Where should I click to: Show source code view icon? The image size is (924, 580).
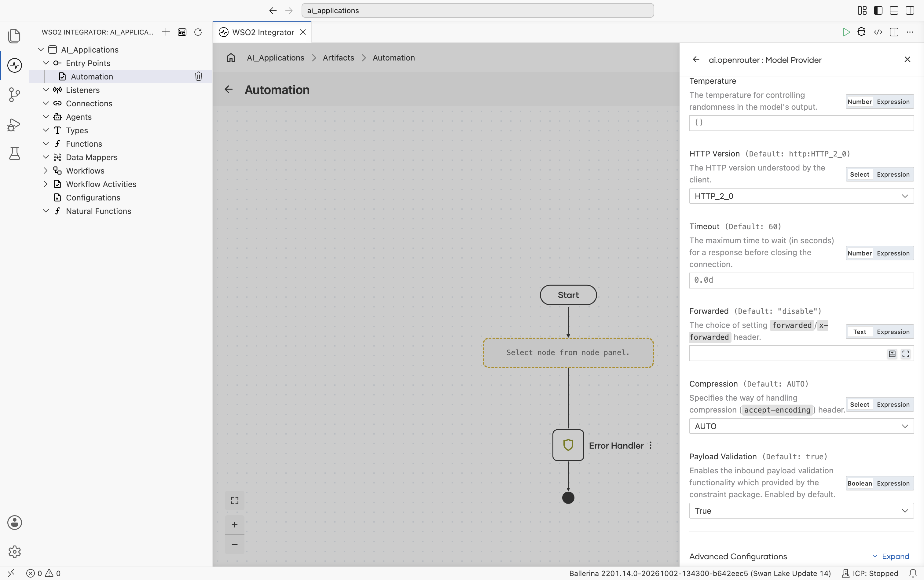point(878,32)
